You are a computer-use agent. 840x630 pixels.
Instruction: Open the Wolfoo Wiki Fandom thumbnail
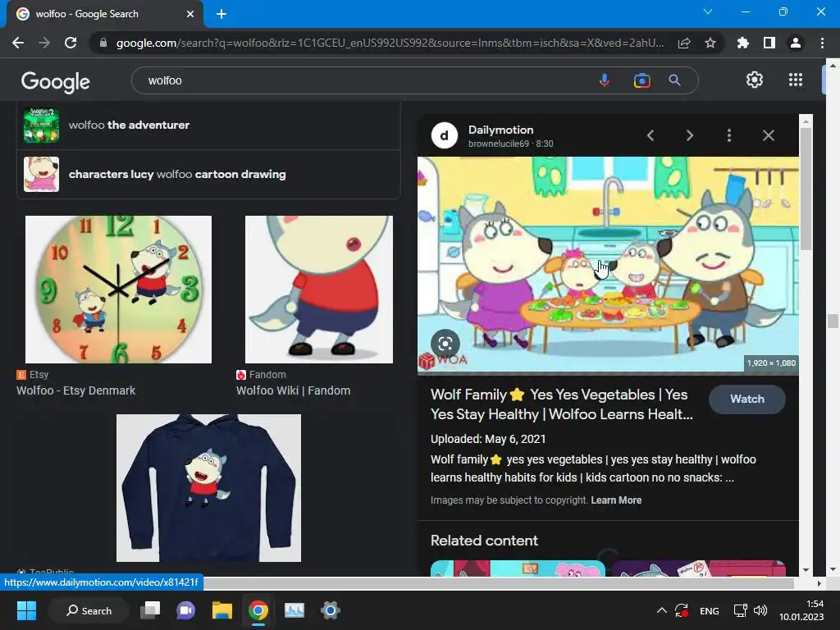[319, 290]
